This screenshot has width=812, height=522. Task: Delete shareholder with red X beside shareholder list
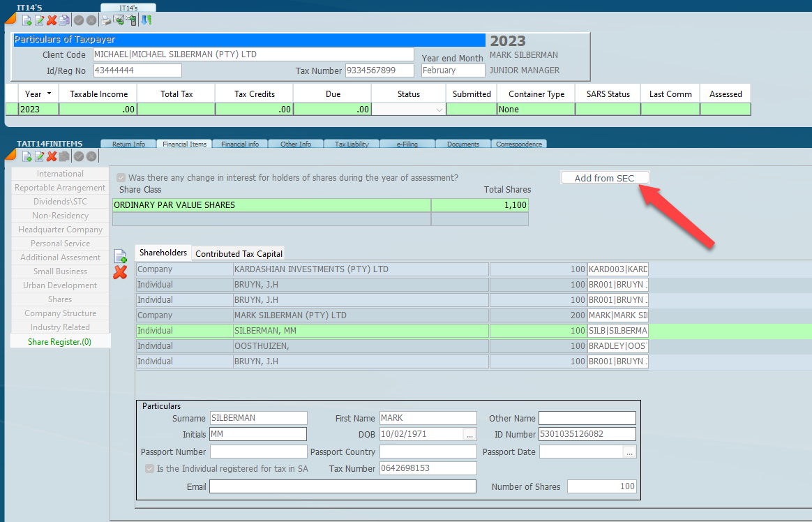[120, 272]
